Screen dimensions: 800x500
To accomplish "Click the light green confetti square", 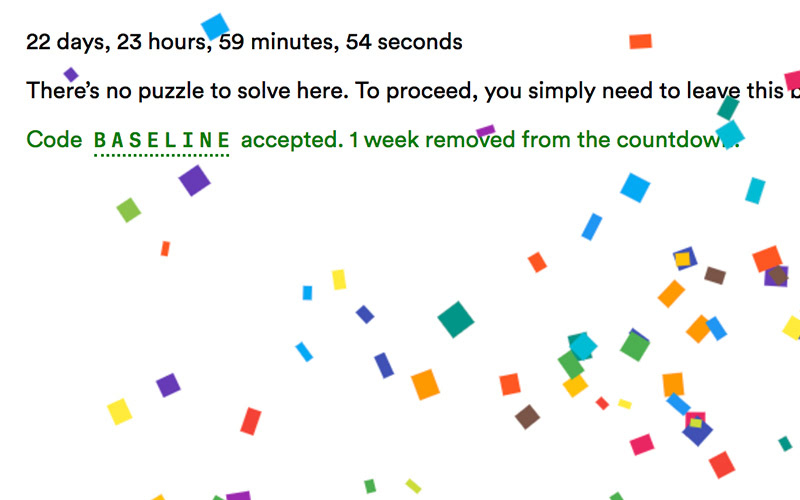I will click(129, 210).
